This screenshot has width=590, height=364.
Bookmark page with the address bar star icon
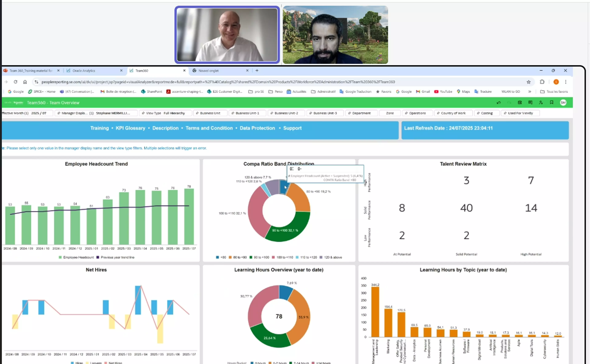click(528, 82)
